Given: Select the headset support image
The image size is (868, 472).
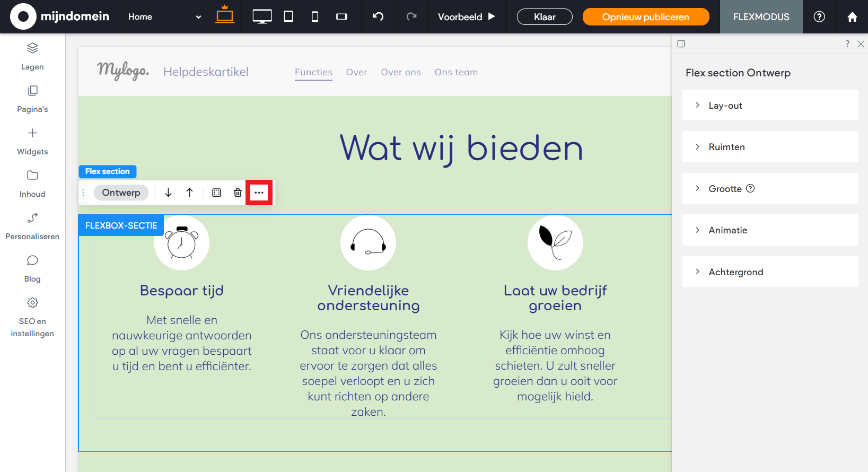Looking at the screenshot, I should 368,242.
